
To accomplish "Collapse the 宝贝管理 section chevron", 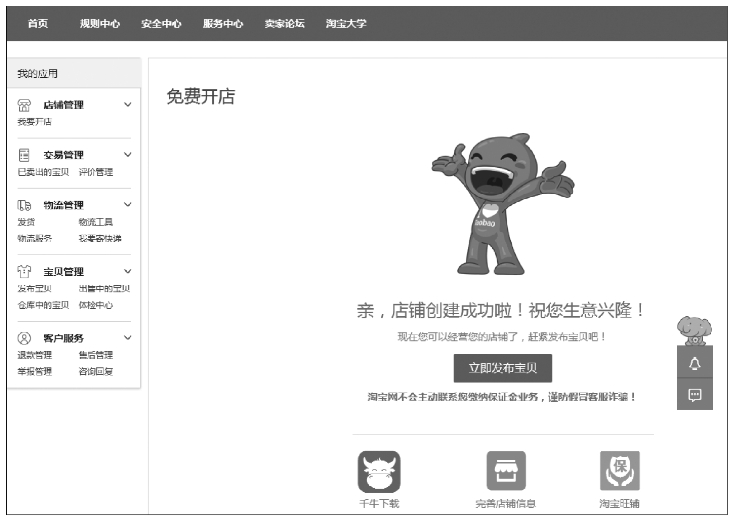I will click(x=127, y=271).
